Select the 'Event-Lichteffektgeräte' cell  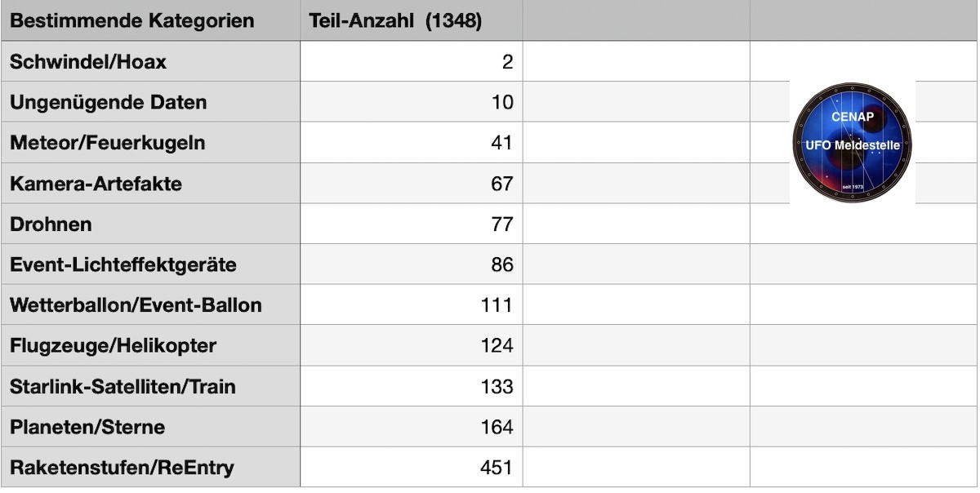(x=123, y=265)
